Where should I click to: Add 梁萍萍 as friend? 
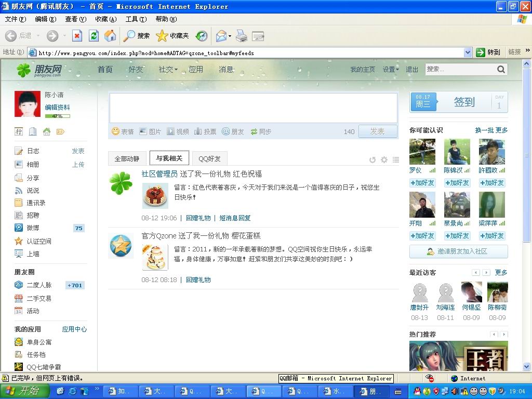coord(491,236)
